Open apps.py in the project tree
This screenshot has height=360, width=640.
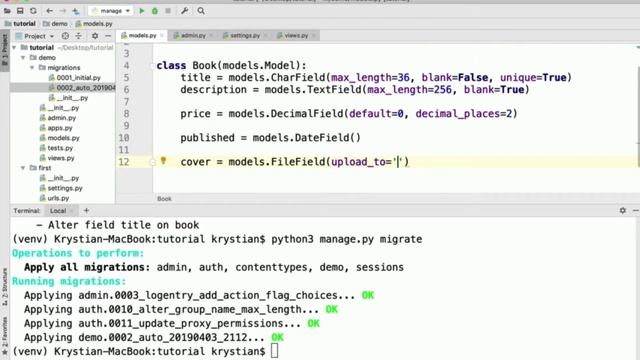tap(56, 128)
